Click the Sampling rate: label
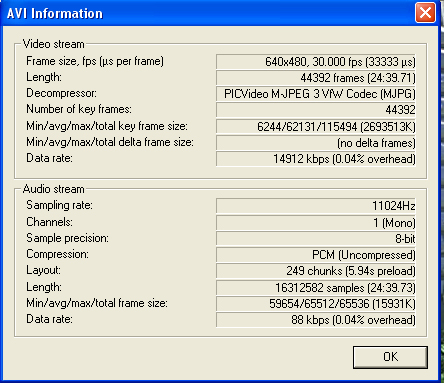 click(59, 205)
